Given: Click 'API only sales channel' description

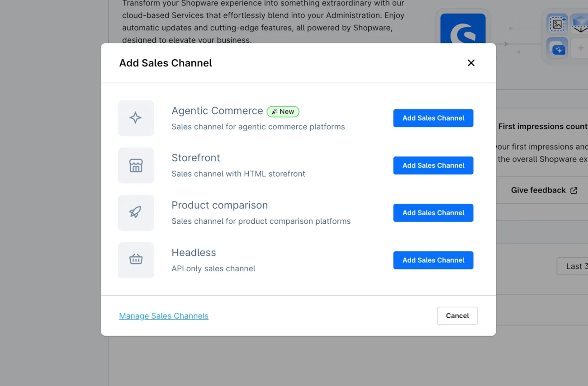Looking at the screenshot, I should point(213,268).
